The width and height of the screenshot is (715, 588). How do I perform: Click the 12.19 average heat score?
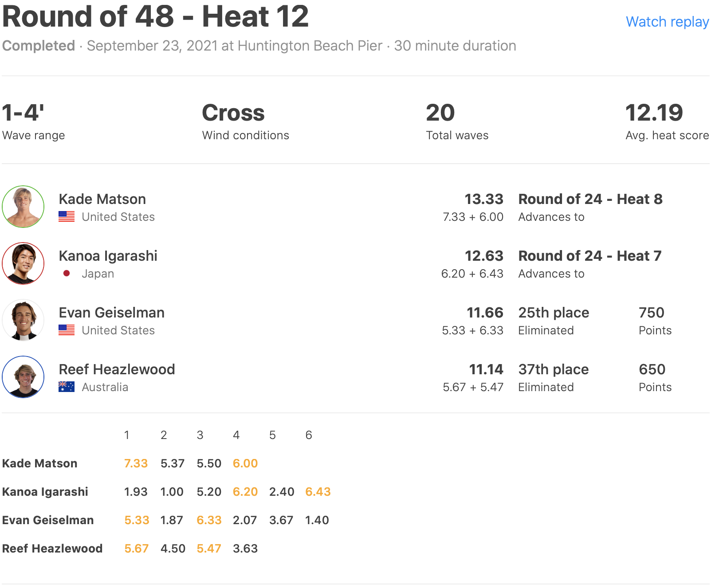pos(654,113)
